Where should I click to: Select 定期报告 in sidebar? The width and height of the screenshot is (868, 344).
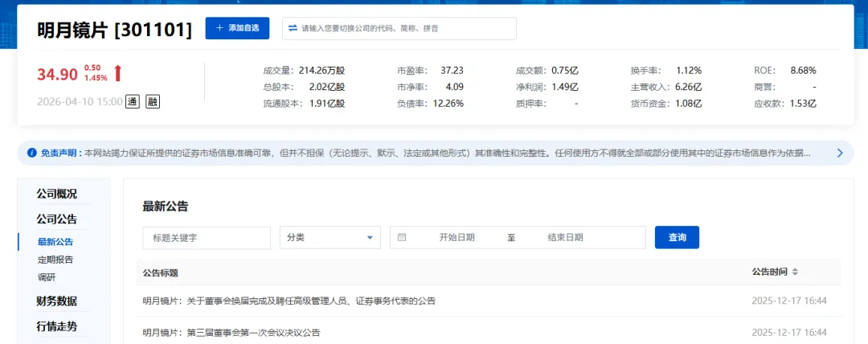(x=55, y=260)
